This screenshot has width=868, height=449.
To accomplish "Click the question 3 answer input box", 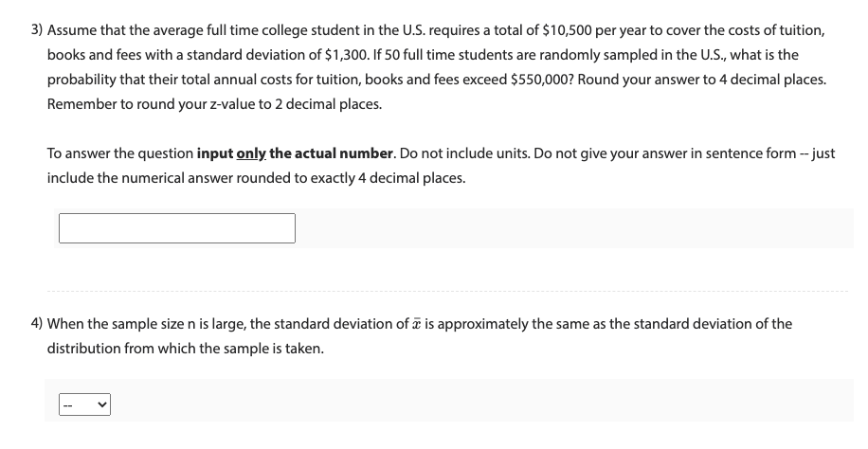I will tap(177, 228).
